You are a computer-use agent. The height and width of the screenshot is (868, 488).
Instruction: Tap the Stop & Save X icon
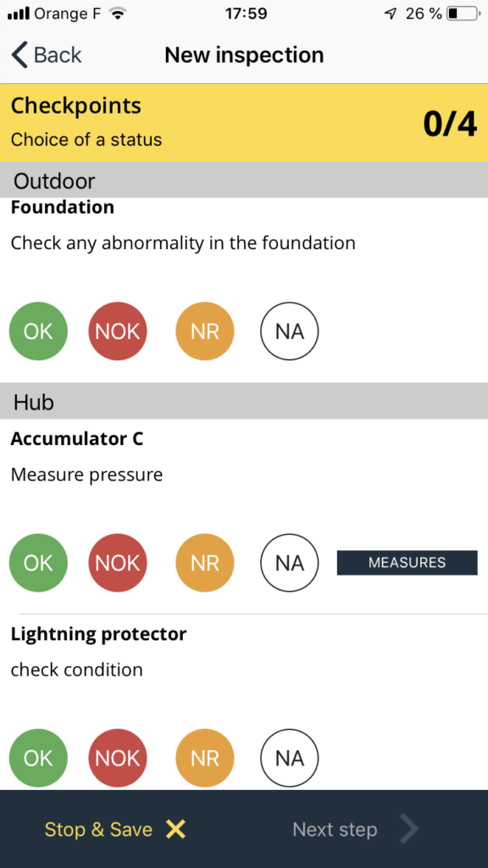[176, 829]
